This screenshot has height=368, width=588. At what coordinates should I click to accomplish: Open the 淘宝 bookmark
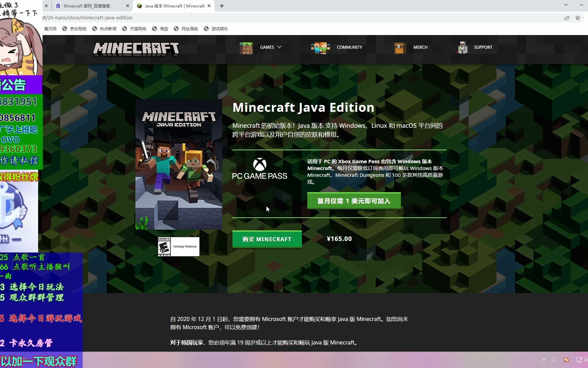[x=163, y=29]
